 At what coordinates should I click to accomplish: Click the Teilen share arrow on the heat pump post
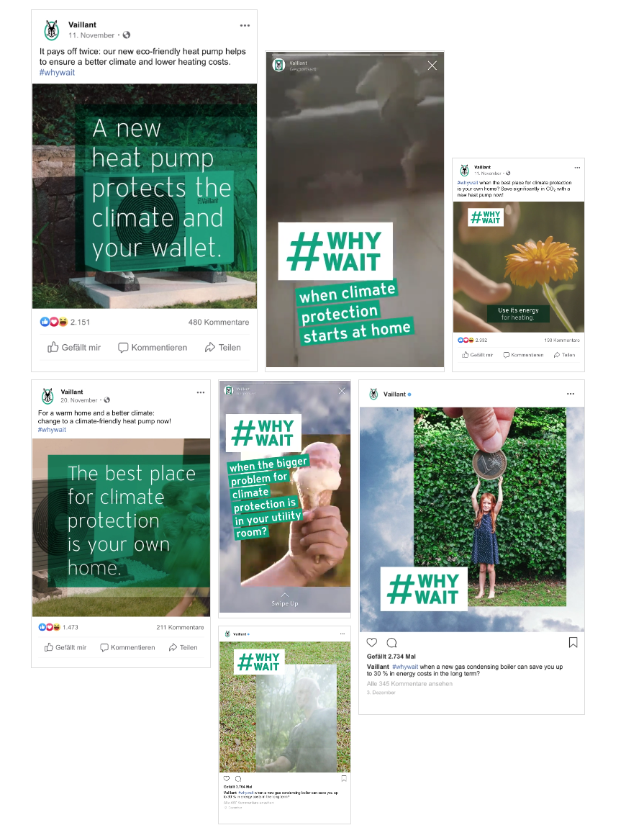(x=222, y=348)
